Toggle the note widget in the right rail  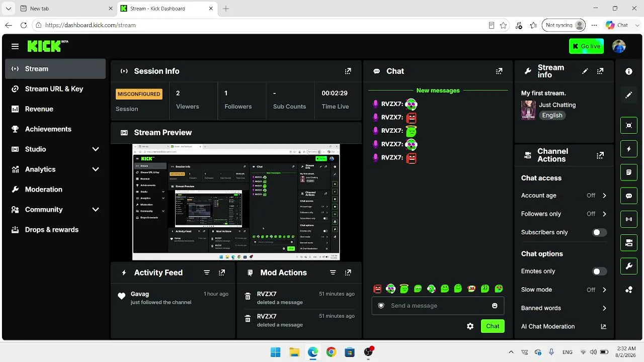629,172
